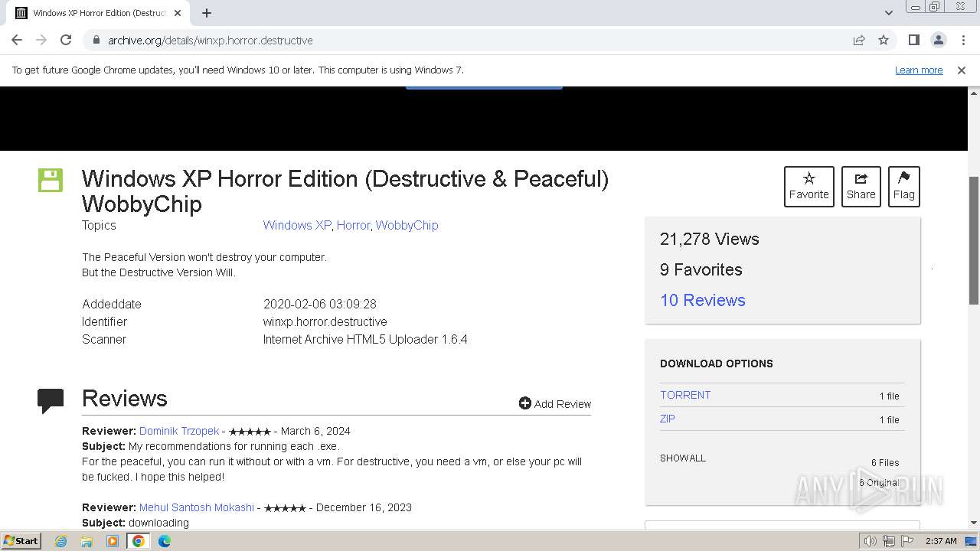Select identifier winxp.horror.destructive text

click(x=325, y=321)
